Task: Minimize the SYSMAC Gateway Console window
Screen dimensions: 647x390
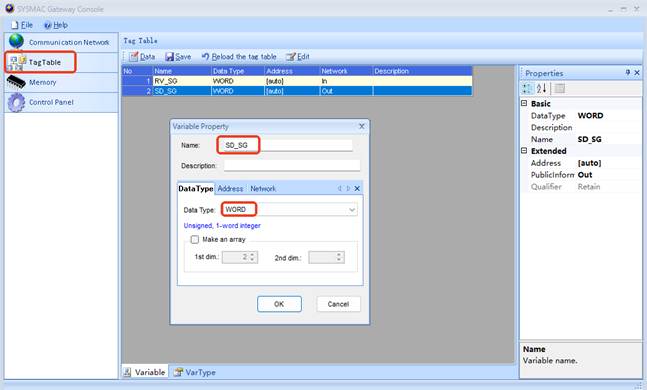Action: click(610, 9)
